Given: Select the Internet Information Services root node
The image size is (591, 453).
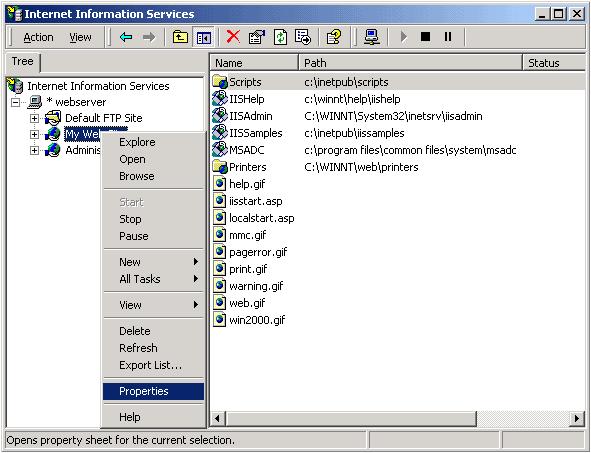Looking at the screenshot, I should click(98, 86).
